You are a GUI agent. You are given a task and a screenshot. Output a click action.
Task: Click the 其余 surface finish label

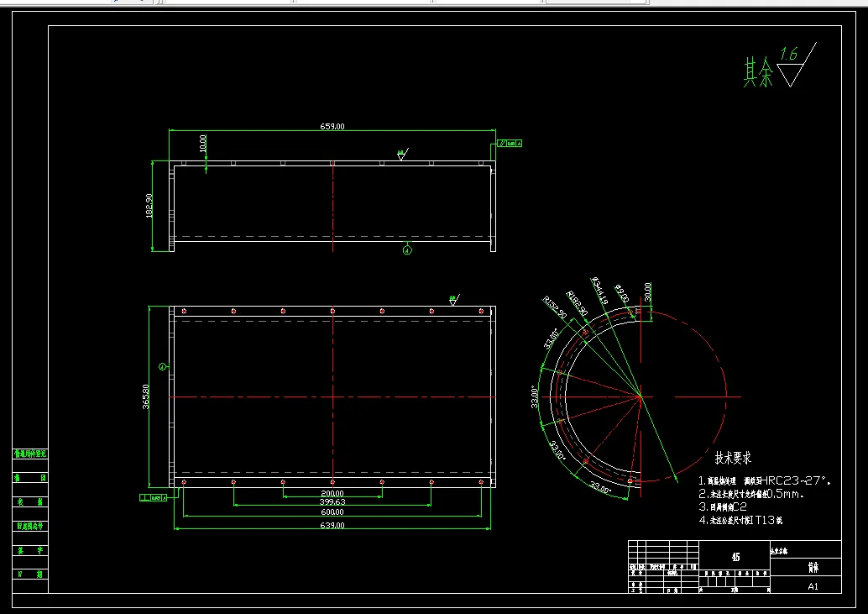(758, 73)
